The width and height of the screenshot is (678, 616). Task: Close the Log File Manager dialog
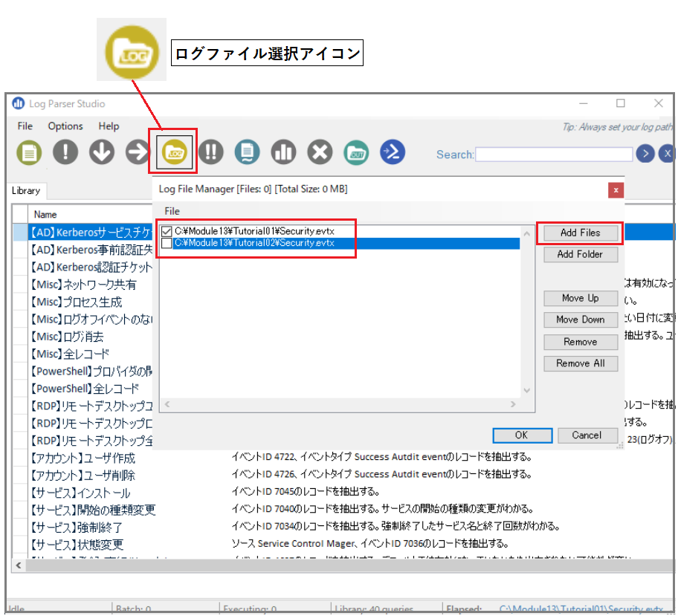coord(616,190)
